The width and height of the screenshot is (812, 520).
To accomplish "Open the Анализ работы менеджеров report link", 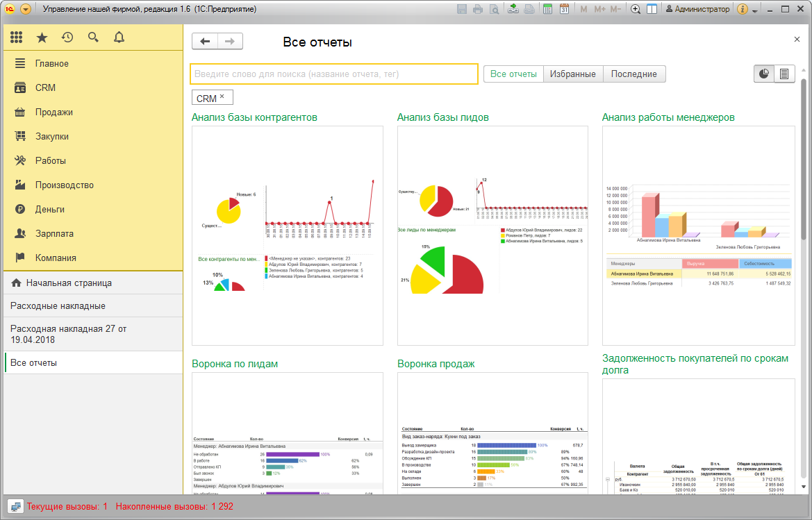I will [x=668, y=117].
